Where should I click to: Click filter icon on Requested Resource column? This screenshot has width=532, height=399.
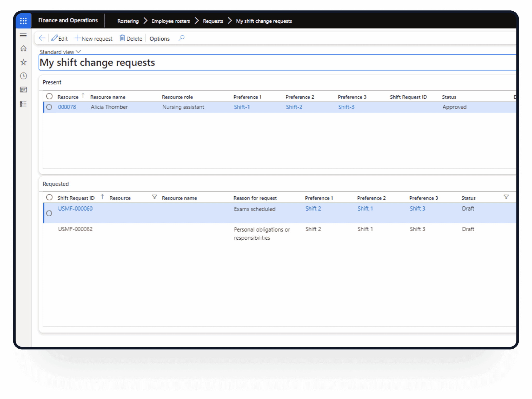(x=155, y=197)
